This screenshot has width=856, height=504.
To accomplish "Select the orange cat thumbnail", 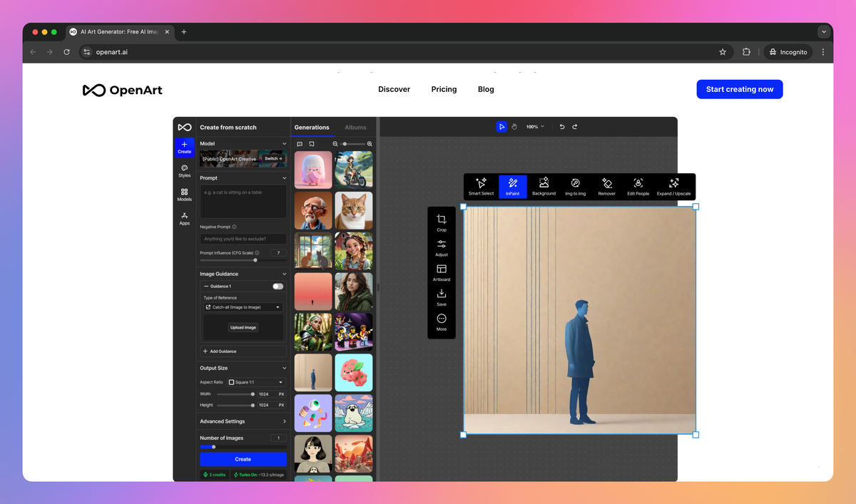I will (354, 210).
